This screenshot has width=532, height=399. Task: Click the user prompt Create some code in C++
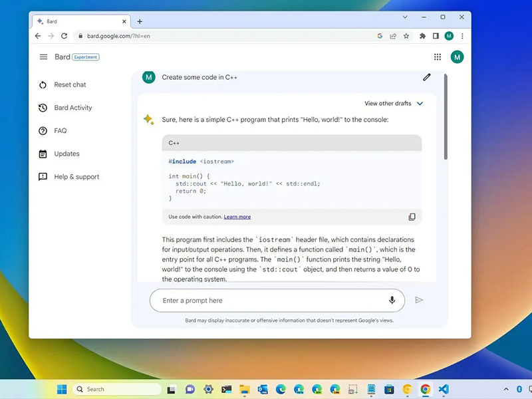click(x=199, y=77)
